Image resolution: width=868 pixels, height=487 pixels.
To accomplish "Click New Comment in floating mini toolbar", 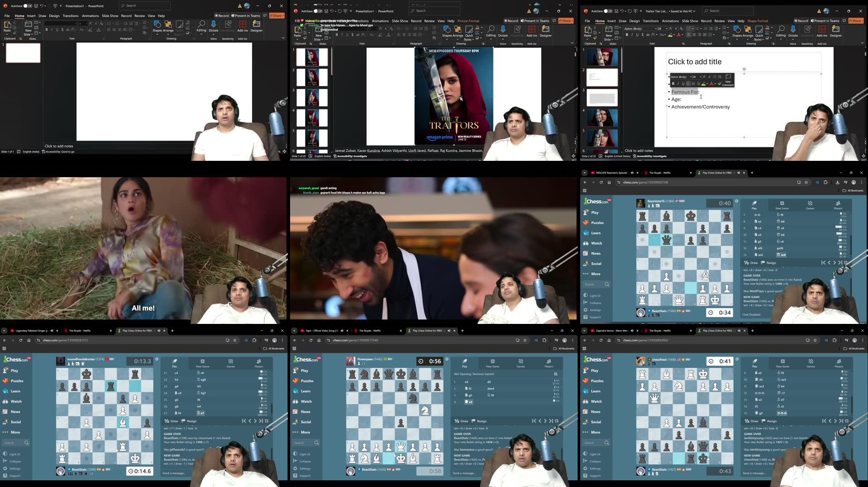I will point(728,80).
